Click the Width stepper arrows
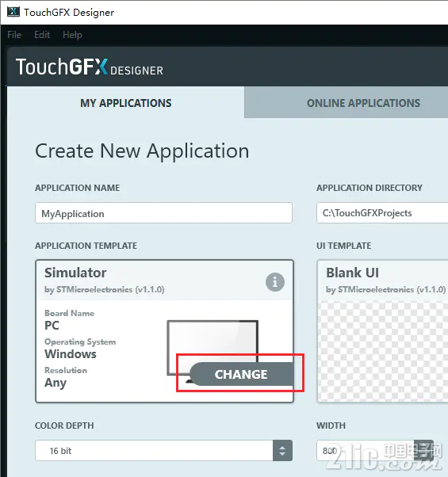The image size is (448, 477). point(424,451)
